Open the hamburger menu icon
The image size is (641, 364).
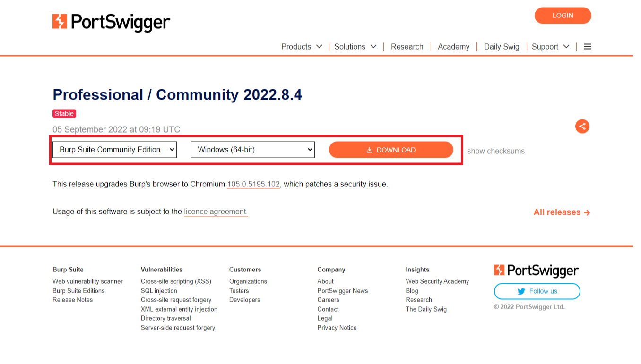[588, 47]
